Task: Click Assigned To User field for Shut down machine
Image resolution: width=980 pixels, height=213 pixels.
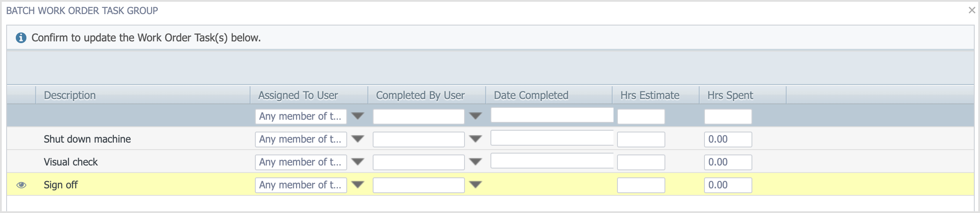Action: click(301, 140)
